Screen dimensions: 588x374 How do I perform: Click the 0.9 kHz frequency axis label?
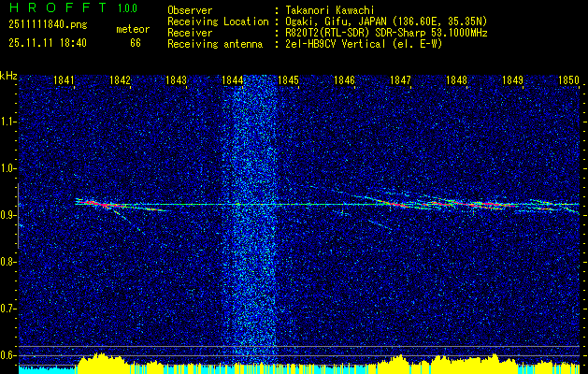(x=8, y=216)
